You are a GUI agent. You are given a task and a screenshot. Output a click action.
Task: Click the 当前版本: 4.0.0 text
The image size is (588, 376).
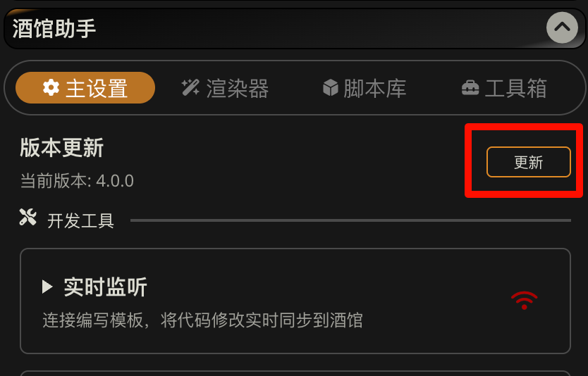click(x=77, y=181)
